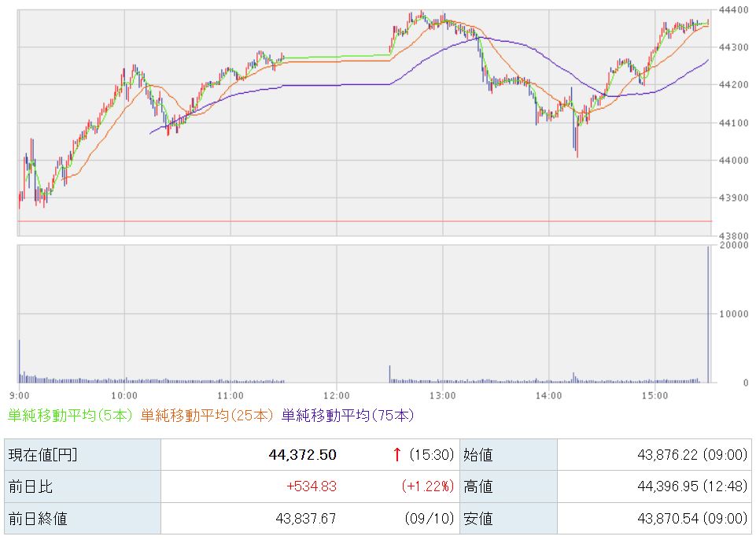The height and width of the screenshot is (540, 756).
Task: Click the +534.83 change value
Action: pyautogui.click(x=312, y=486)
